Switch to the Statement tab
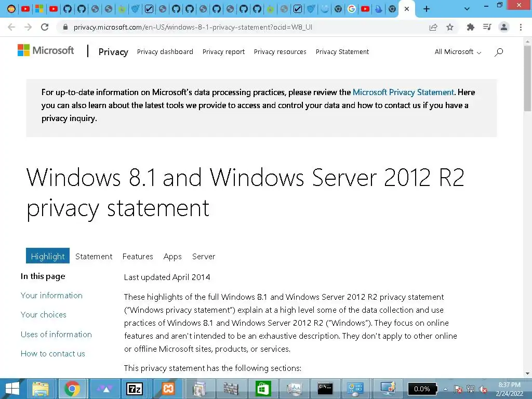532x399 pixels. click(x=94, y=256)
